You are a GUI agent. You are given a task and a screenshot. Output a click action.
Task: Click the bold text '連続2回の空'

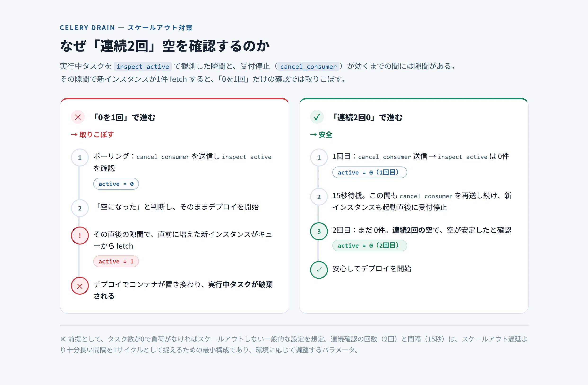(412, 230)
